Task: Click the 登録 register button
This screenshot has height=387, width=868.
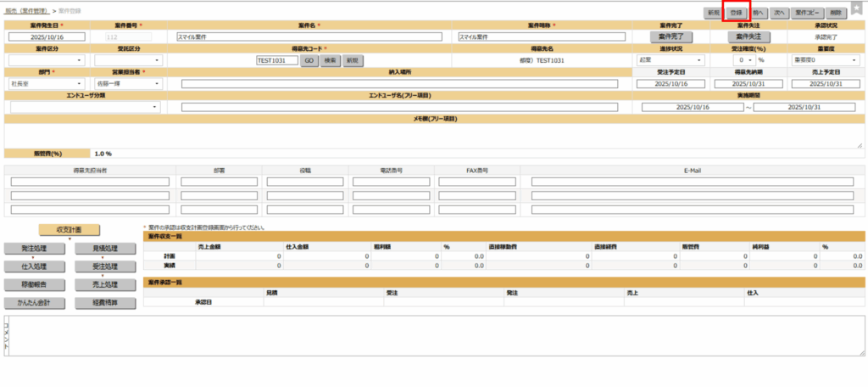Action: pos(736,13)
